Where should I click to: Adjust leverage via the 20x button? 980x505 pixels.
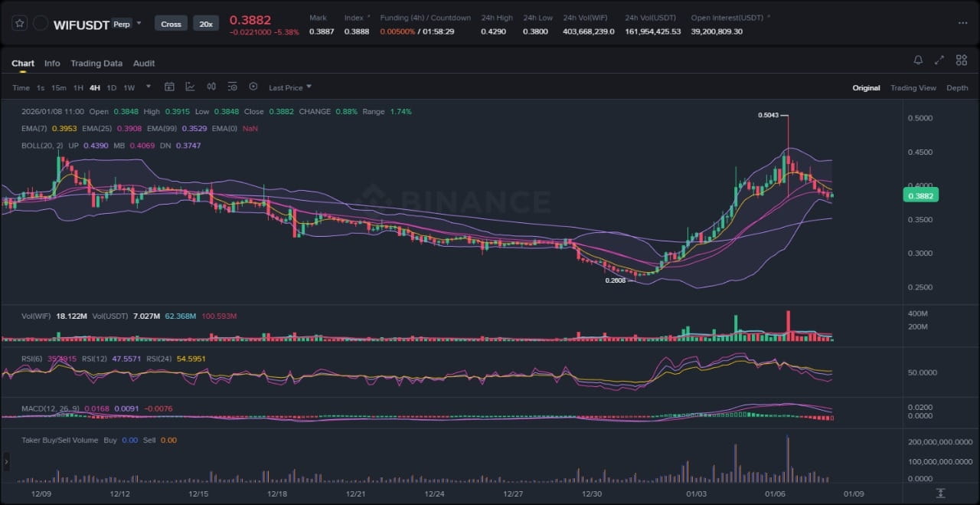(206, 24)
